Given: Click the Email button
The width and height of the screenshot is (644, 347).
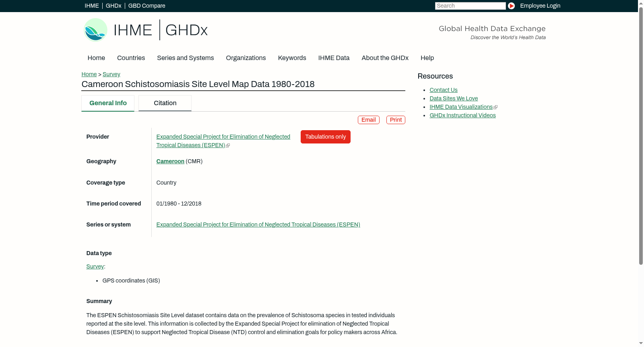Looking at the screenshot, I should click(369, 120).
